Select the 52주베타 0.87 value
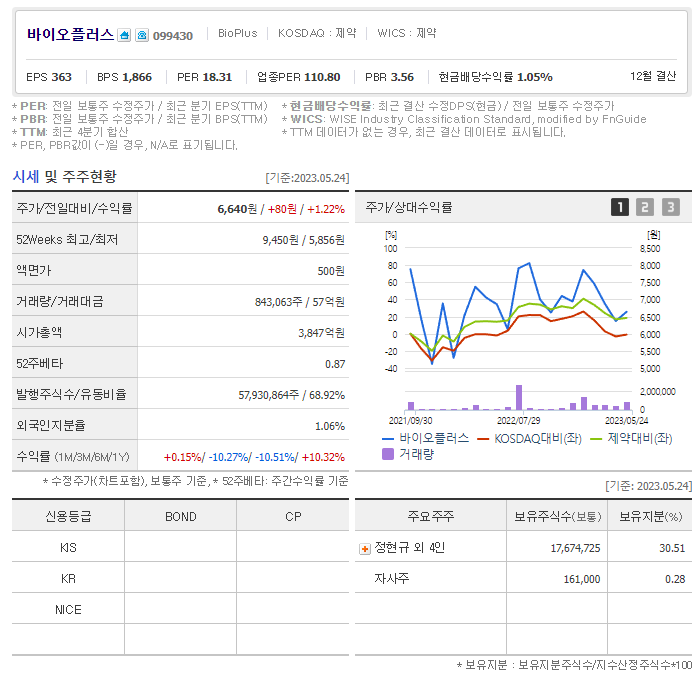Image resolution: width=700 pixels, height=676 pixels. (x=335, y=364)
